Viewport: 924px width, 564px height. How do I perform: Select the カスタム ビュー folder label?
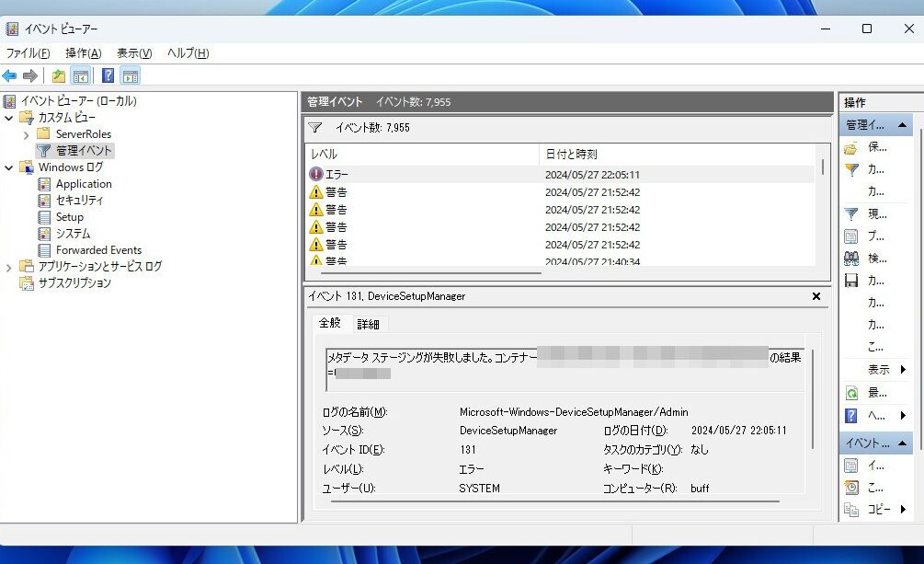pos(66,118)
